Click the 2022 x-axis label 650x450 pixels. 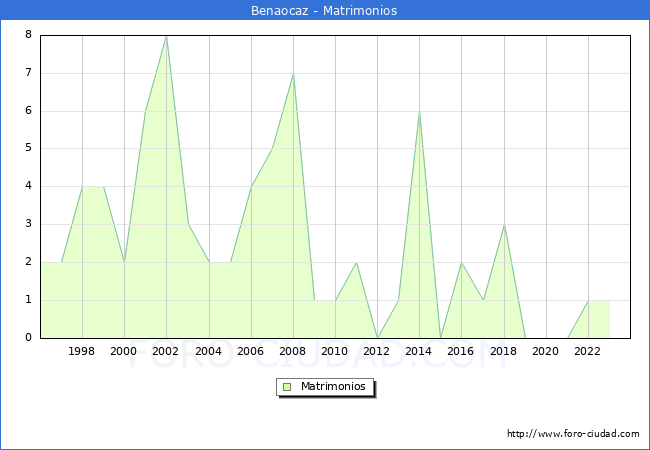[587, 351]
